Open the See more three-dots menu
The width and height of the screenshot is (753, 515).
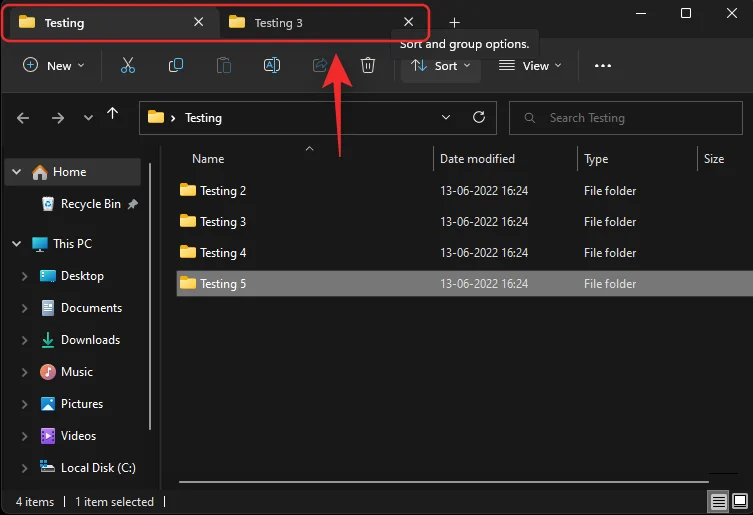603,66
